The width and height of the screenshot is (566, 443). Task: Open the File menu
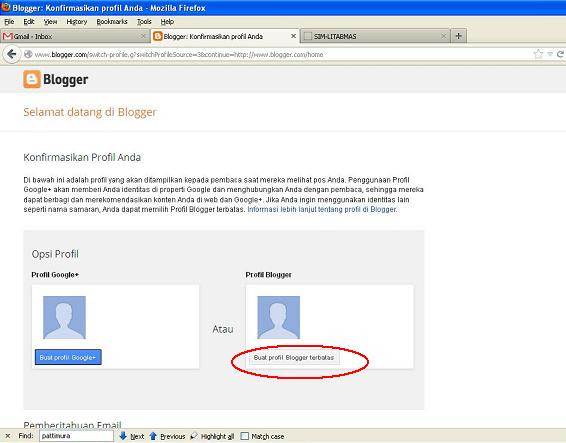(x=9, y=22)
